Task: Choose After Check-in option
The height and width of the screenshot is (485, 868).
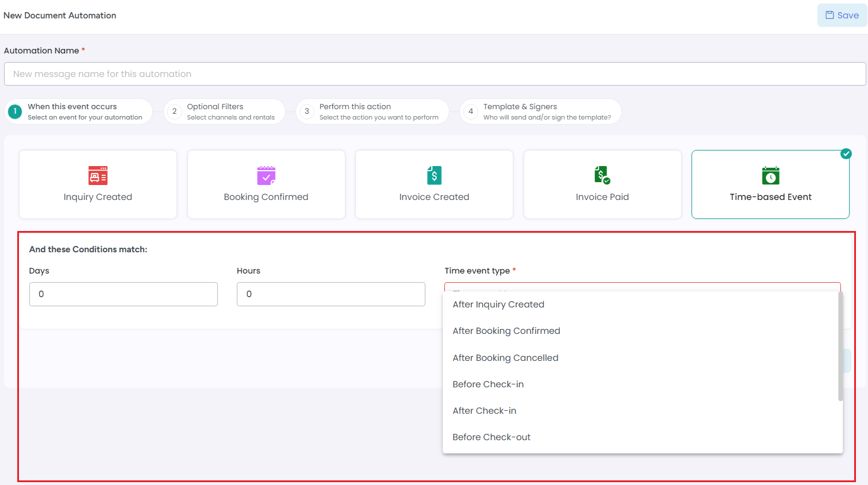Action: 640,411
